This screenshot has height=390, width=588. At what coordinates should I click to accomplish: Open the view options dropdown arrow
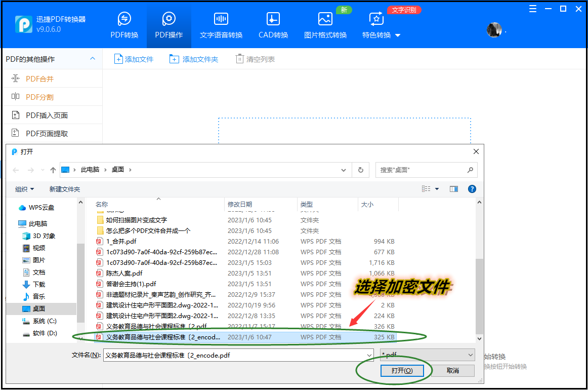(437, 189)
